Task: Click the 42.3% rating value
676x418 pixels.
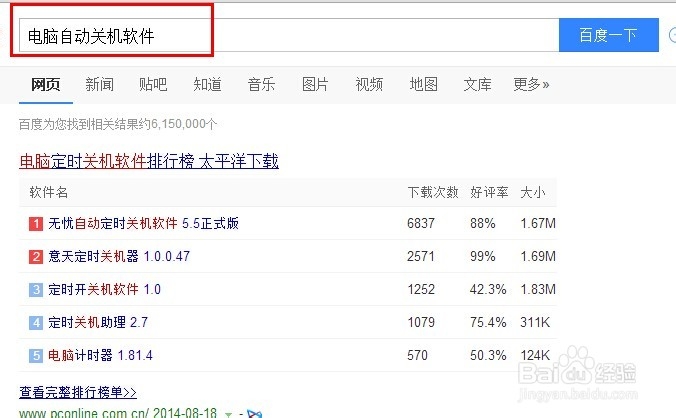Action: (x=488, y=289)
